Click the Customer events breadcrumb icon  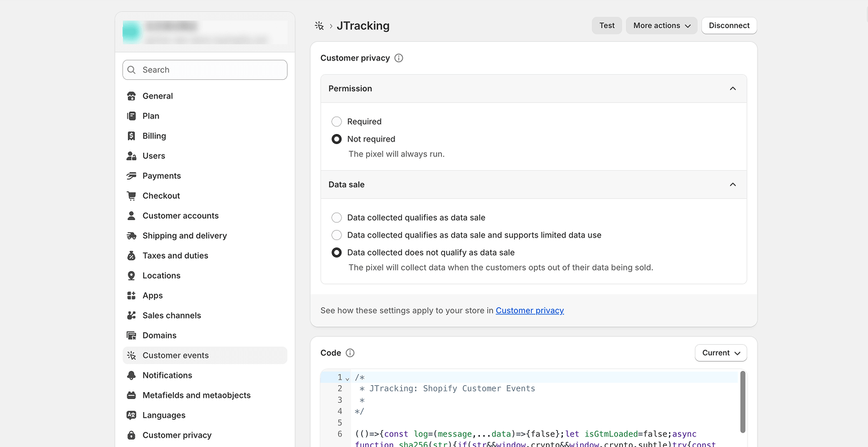coord(319,26)
